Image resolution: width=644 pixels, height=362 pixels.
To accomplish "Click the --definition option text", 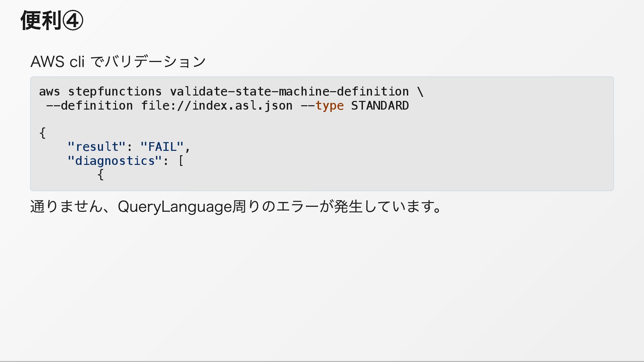I will (89, 106).
